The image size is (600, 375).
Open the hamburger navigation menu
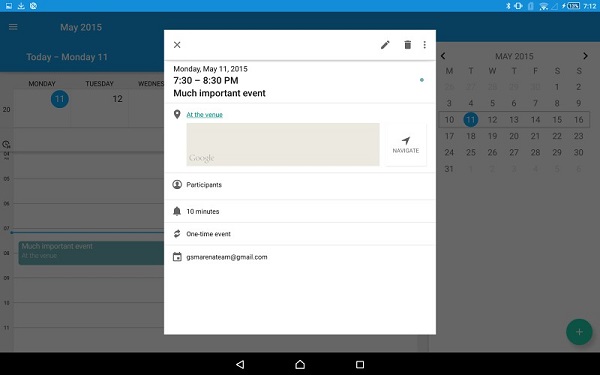[x=13, y=27]
